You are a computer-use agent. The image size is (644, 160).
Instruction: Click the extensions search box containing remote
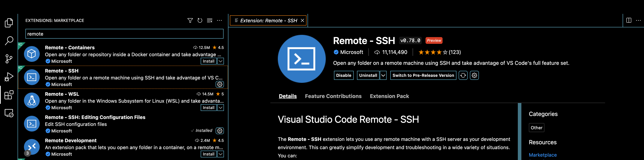tap(124, 34)
